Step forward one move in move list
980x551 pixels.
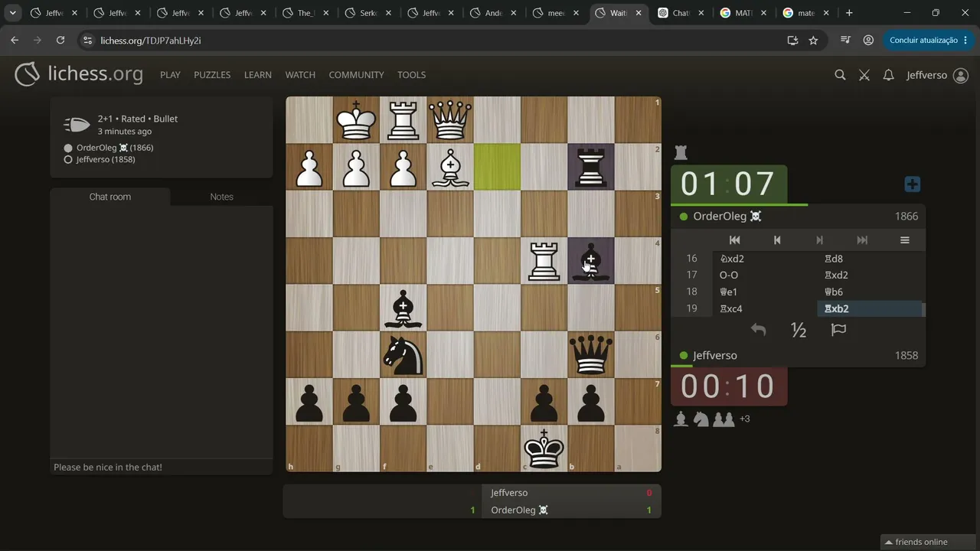pyautogui.click(x=819, y=240)
